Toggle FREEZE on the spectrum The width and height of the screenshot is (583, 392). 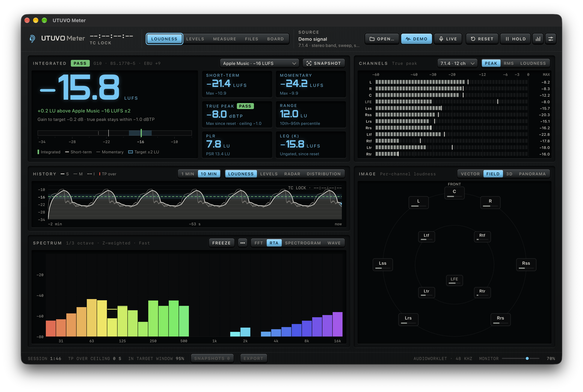click(221, 243)
